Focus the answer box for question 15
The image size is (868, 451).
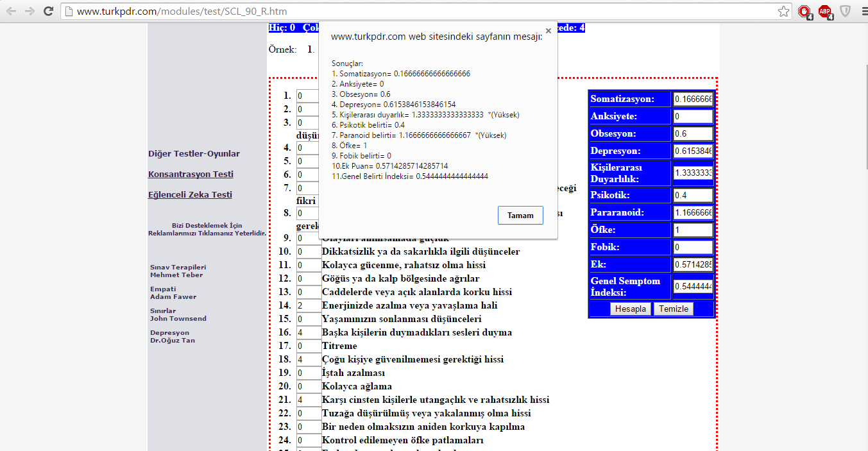[x=309, y=319]
